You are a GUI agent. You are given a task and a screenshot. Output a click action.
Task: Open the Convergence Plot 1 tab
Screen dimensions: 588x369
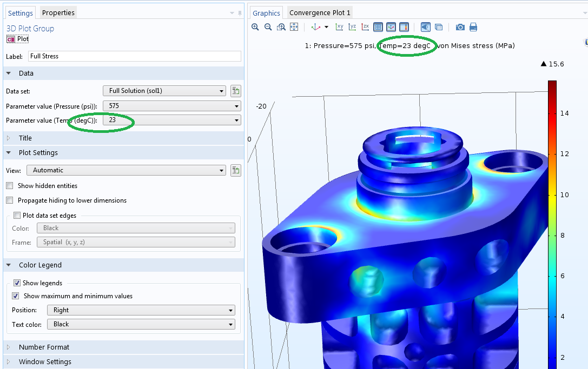coord(320,12)
